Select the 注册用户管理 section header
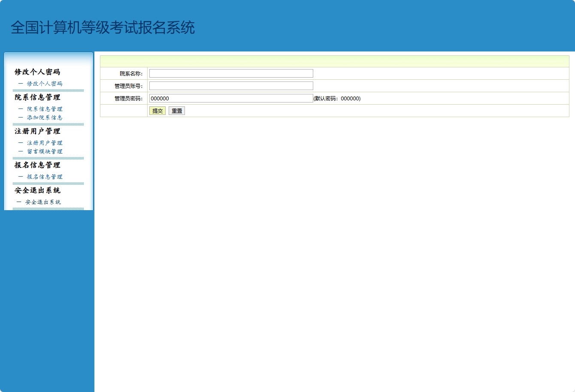Viewport: 575px width, 392px height. click(x=38, y=131)
